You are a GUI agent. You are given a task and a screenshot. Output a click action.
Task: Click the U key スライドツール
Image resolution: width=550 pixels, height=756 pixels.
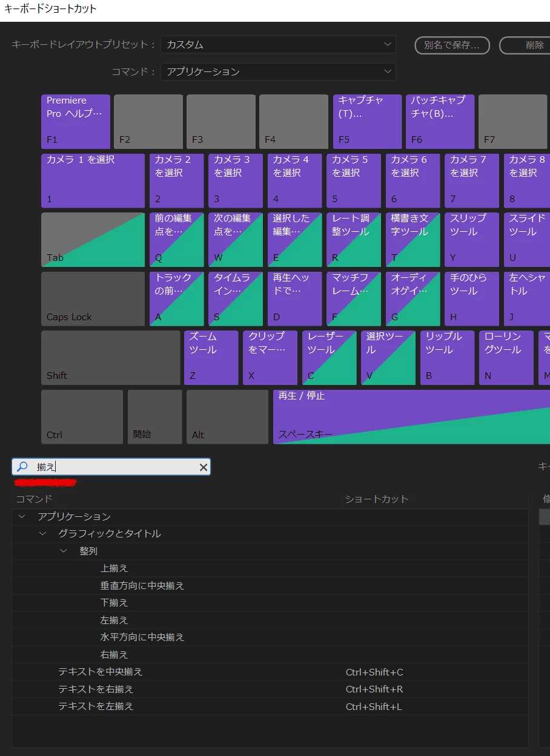(527, 240)
